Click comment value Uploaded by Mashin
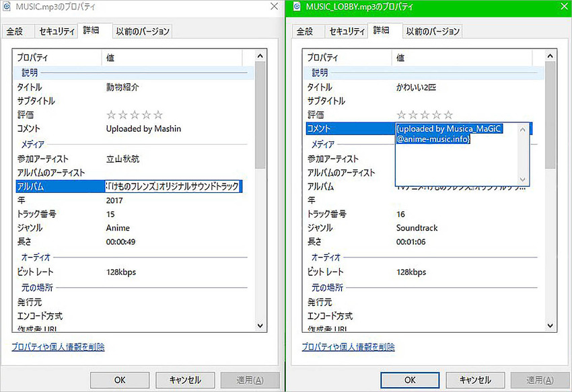Image resolution: width=572 pixels, height=392 pixels. pos(143,128)
